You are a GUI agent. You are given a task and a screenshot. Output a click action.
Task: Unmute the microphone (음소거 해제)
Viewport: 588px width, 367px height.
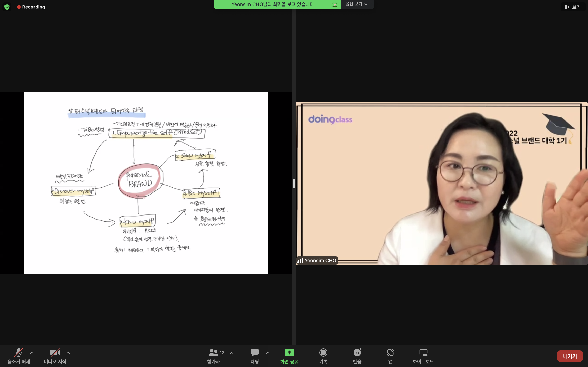click(x=19, y=353)
